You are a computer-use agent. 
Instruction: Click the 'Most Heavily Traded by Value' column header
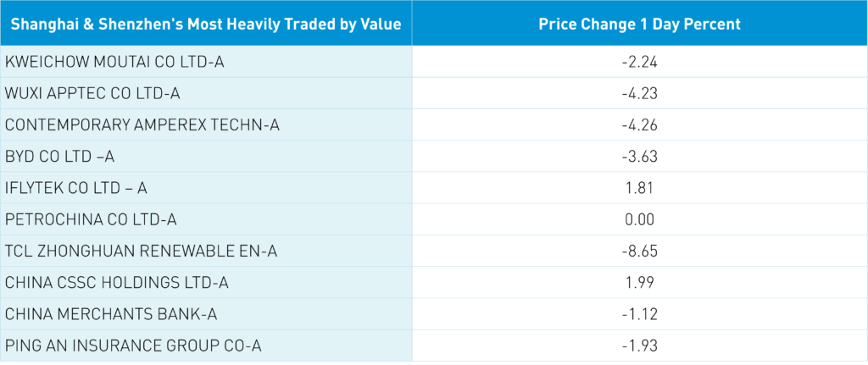(206, 24)
